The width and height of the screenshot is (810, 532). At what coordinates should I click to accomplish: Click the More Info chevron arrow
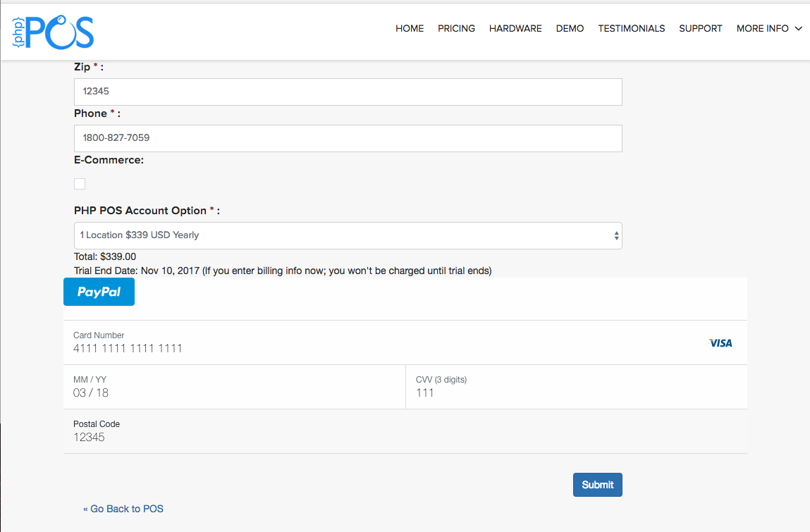(x=799, y=29)
